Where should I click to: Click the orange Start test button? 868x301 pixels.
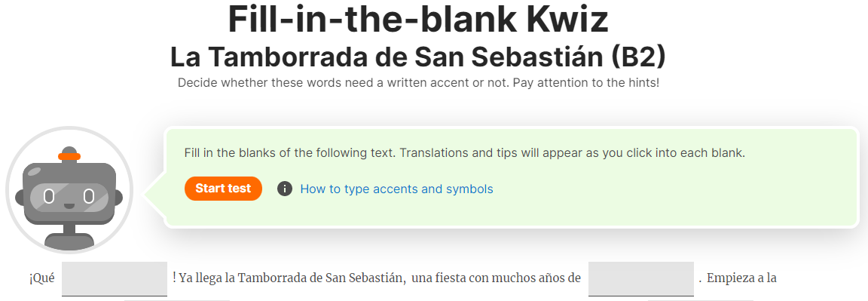pyautogui.click(x=223, y=189)
